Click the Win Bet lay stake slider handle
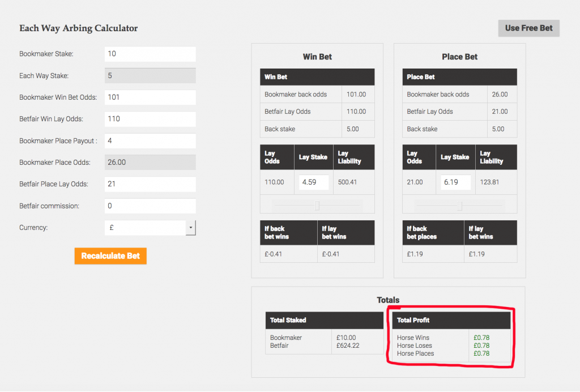The height and width of the screenshot is (392, 580). [x=317, y=206]
